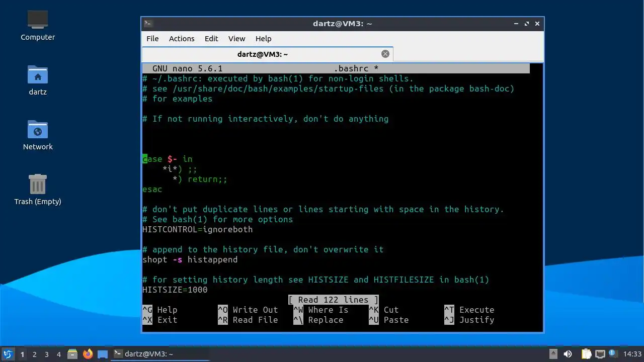Open the Computer desktop icon
The image size is (644, 362).
pyautogui.click(x=38, y=25)
